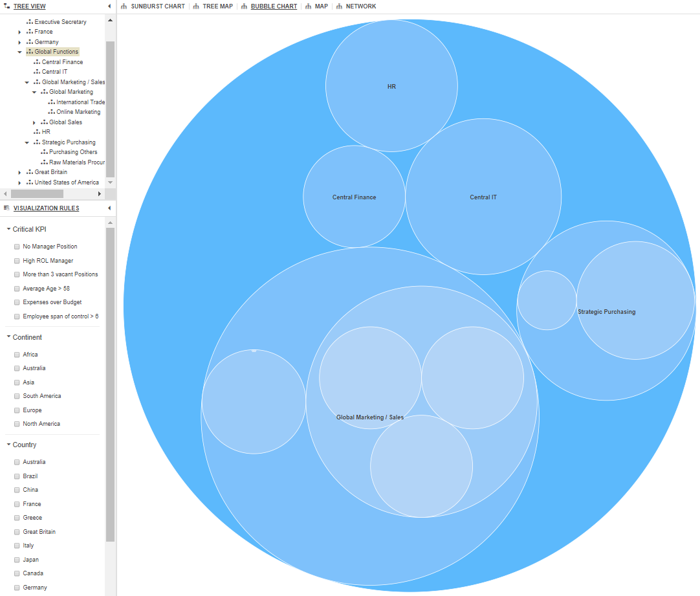
Task: Select Online Marketing in the tree
Action: click(78, 112)
